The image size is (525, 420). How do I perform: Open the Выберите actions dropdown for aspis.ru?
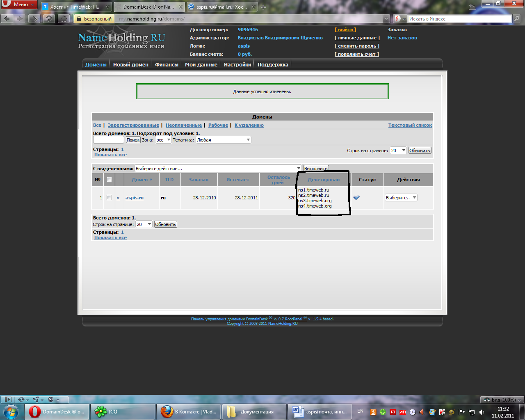click(x=400, y=198)
